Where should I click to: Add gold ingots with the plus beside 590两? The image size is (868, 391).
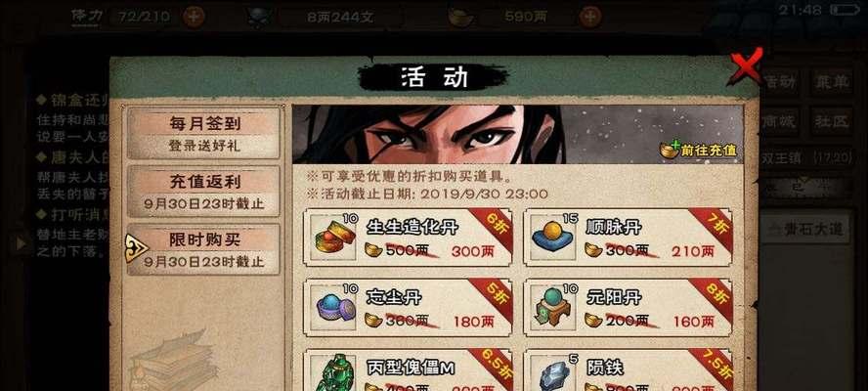[590, 17]
